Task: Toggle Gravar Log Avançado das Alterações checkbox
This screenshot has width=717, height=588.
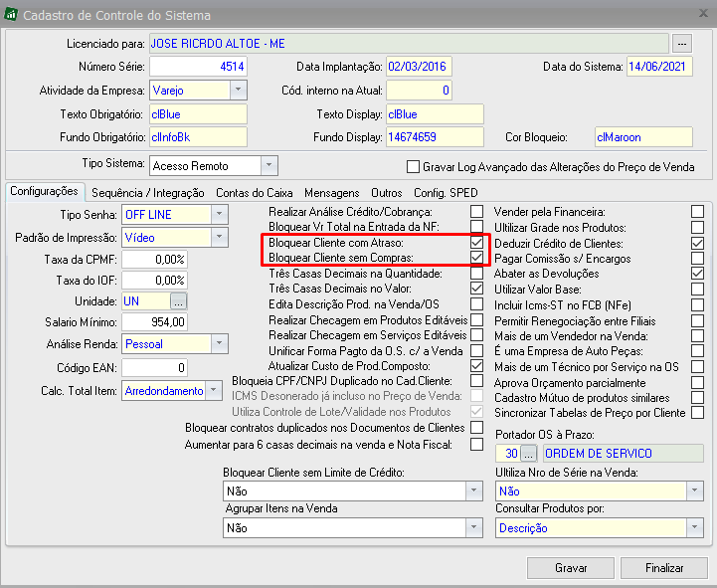Action: click(x=413, y=166)
